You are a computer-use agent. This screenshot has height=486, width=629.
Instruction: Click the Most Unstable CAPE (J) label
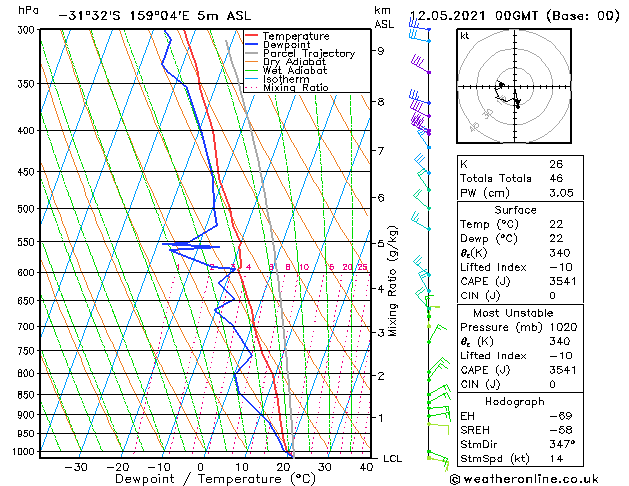click(485, 370)
